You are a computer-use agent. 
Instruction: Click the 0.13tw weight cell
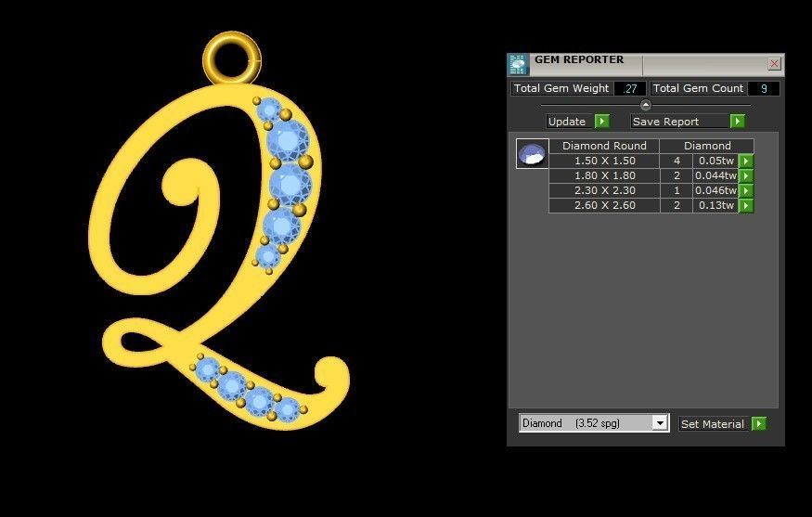(715, 206)
